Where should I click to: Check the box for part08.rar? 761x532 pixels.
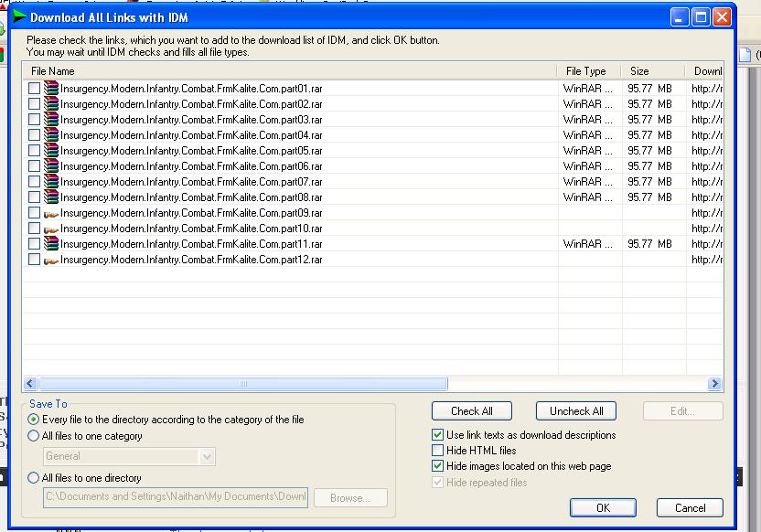click(x=34, y=197)
